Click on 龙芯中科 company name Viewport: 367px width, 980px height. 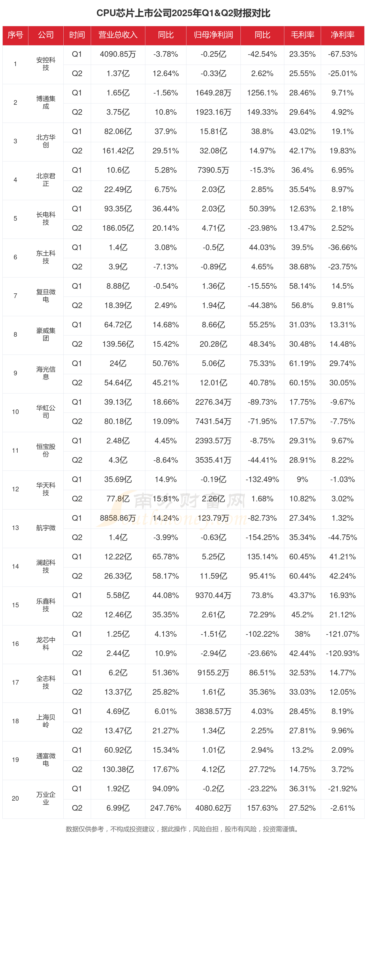pyautogui.click(x=46, y=644)
